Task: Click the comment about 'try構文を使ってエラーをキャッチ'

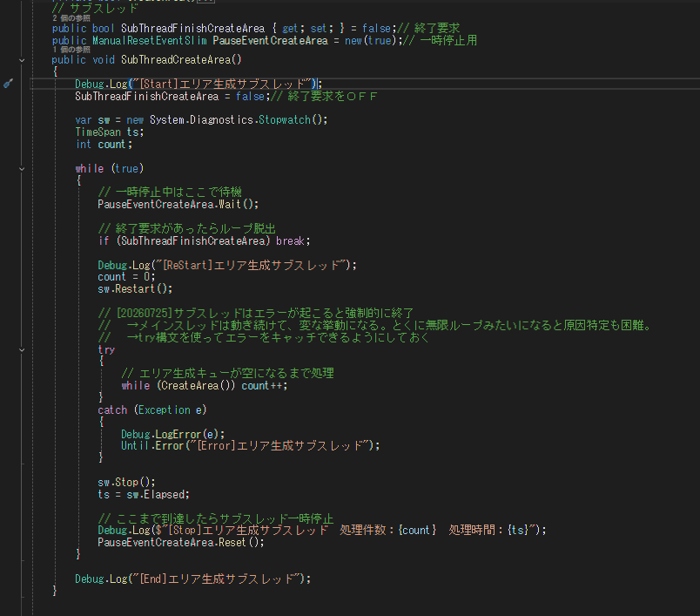Action: [264, 338]
